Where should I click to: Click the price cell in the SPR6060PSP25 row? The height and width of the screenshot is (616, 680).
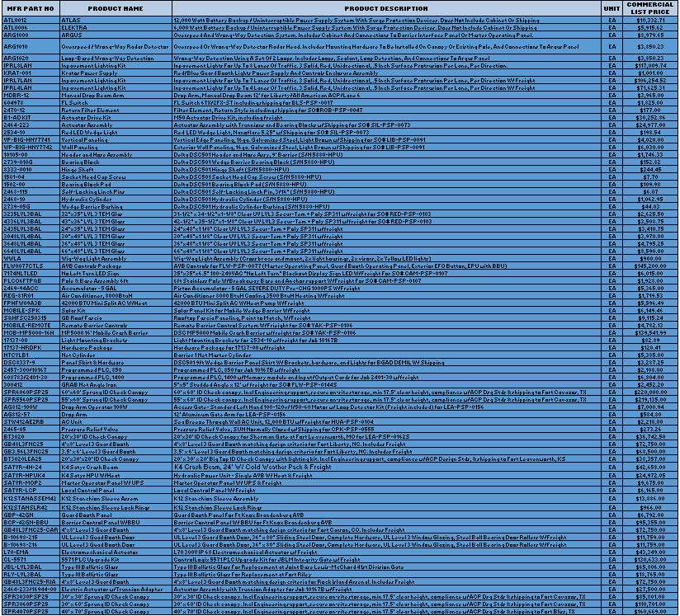[x=650, y=393]
